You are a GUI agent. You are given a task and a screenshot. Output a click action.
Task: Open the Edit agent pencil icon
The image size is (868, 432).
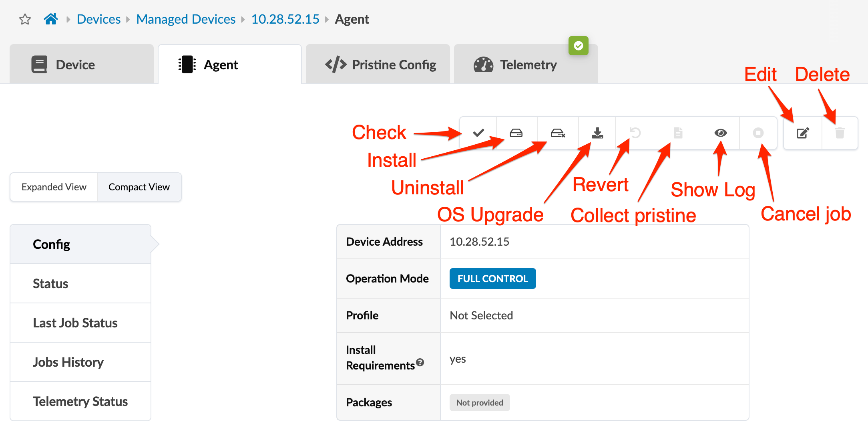coord(803,133)
